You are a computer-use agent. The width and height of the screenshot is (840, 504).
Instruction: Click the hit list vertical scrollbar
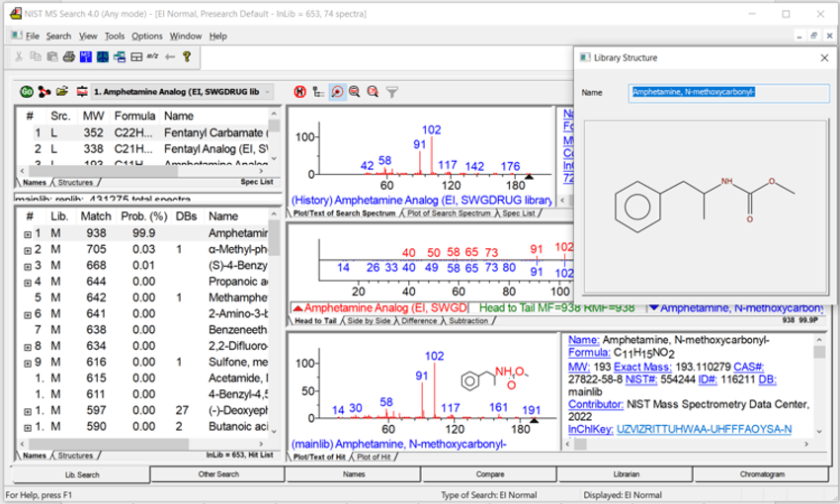click(274, 321)
